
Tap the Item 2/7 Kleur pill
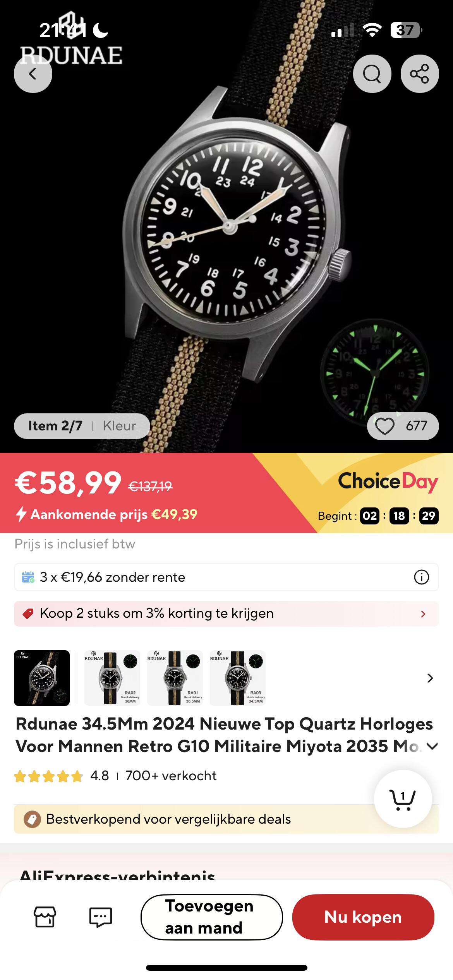coord(82,426)
